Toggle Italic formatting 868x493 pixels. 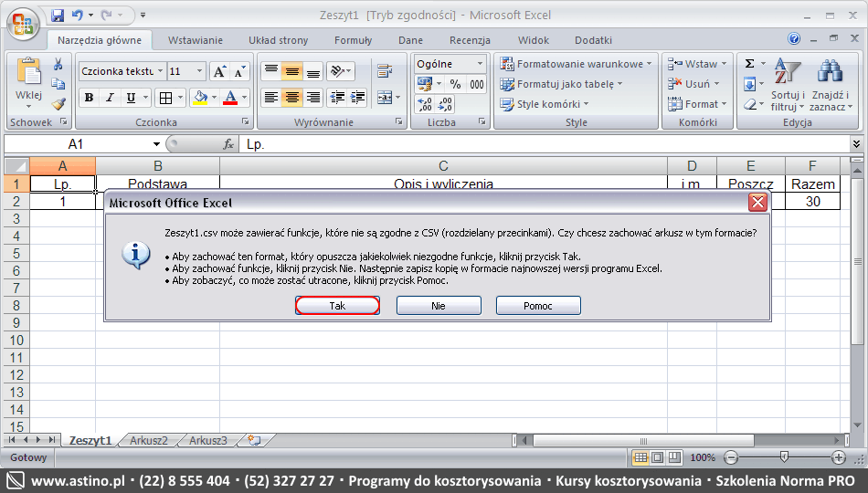[110, 98]
